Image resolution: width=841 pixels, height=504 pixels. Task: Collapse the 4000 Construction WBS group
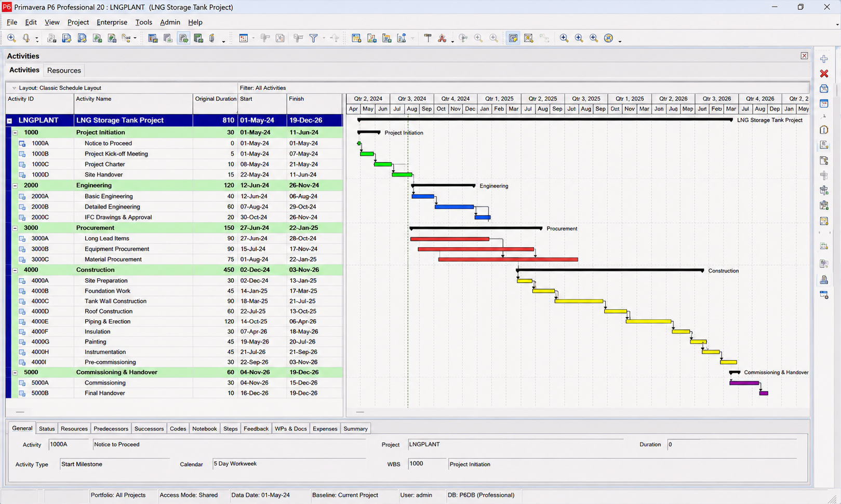pos(15,270)
